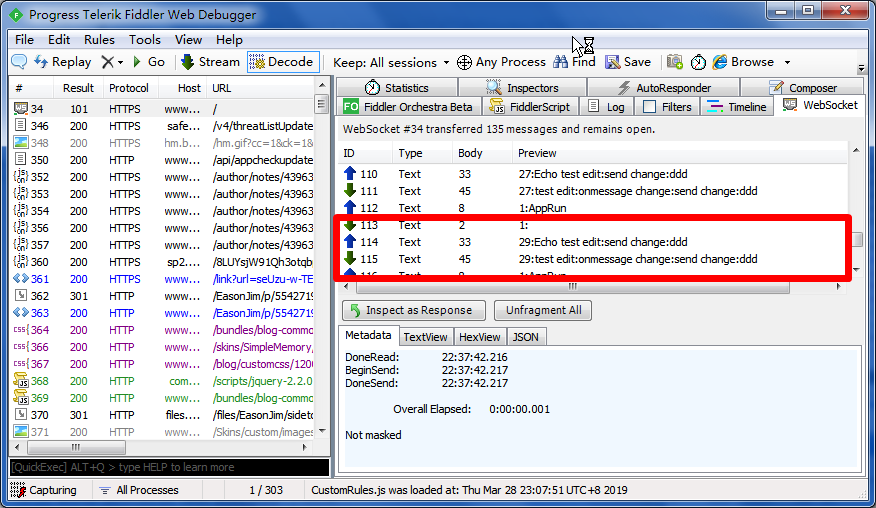This screenshot has width=876, height=508.
Task: Sort sessions by Result column header
Action: (x=78, y=88)
